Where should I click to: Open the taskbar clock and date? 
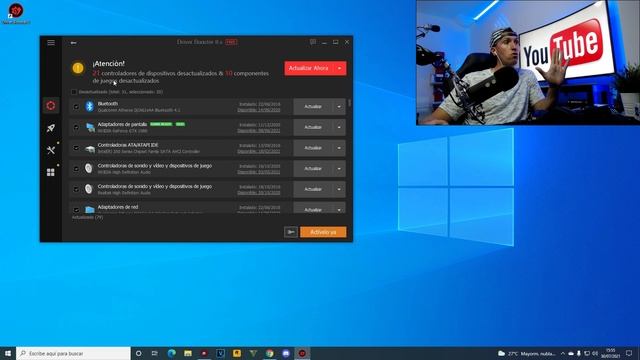coord(611,353)
